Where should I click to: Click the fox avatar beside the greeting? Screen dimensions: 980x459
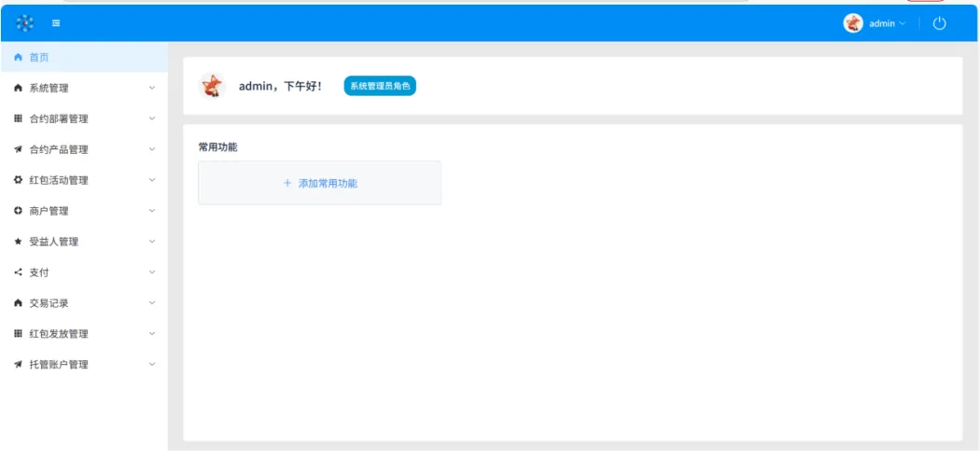click(x=213, y=86)
